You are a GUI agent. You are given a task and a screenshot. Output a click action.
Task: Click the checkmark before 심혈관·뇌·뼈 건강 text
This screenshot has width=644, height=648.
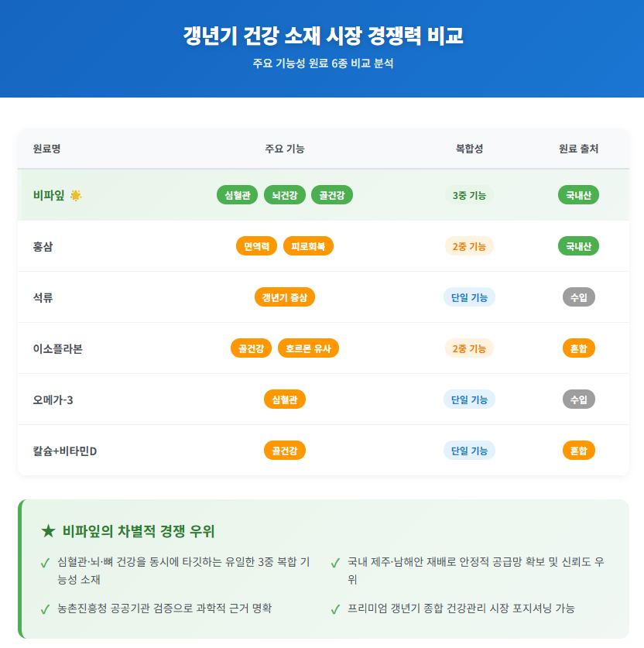[x=45, y=563]
